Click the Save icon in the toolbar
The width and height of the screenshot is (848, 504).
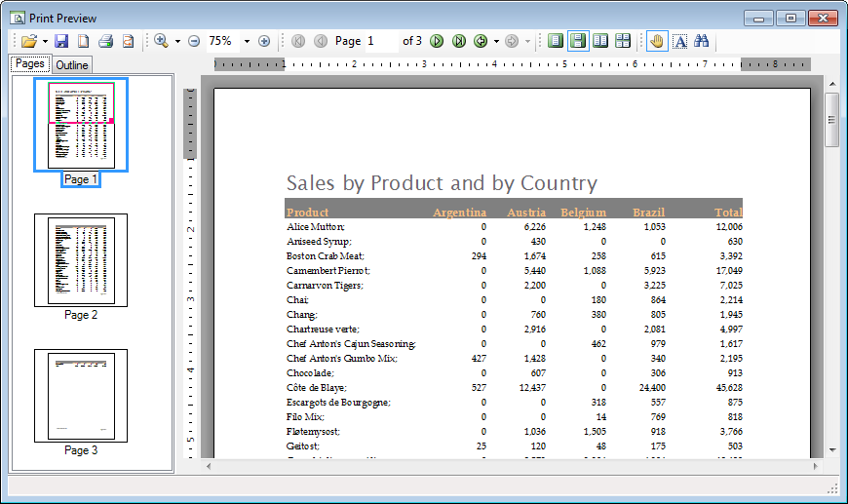tap(61, 41)
